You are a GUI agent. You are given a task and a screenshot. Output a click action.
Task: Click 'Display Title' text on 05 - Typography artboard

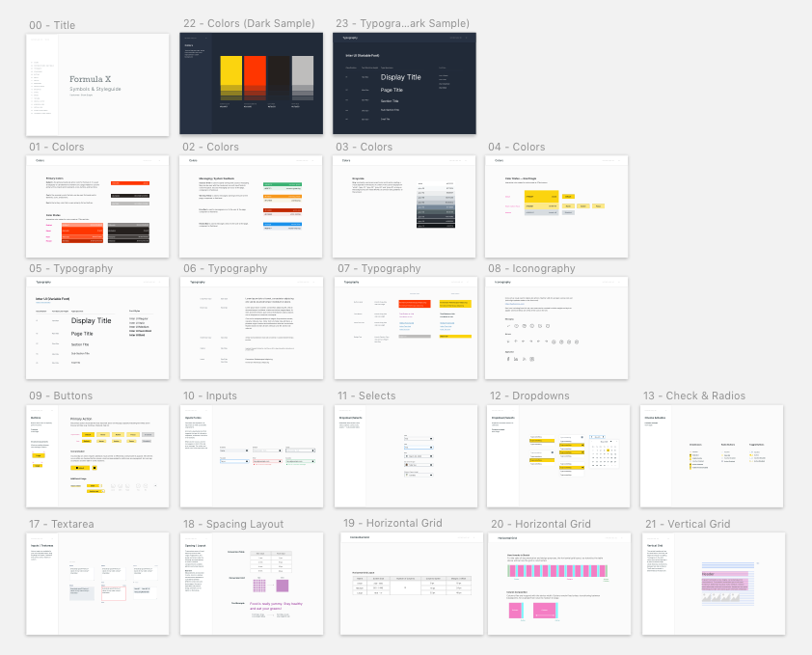(92, 320)
